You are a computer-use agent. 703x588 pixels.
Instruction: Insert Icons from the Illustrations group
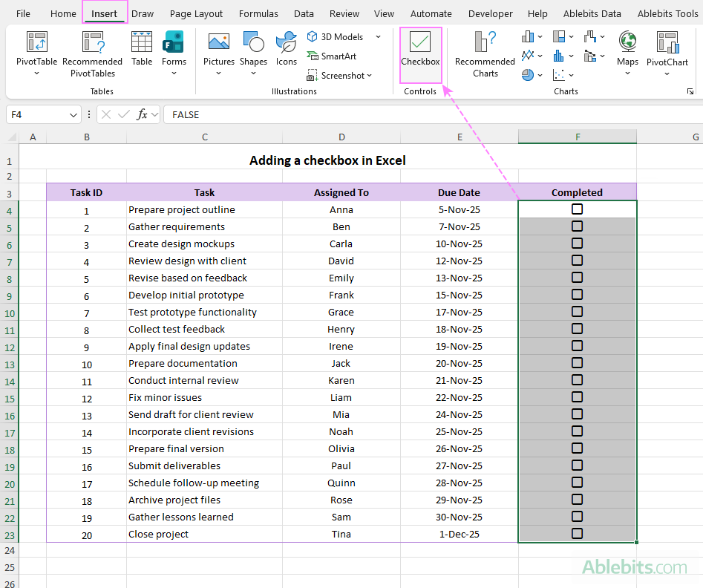pos(287,52)
